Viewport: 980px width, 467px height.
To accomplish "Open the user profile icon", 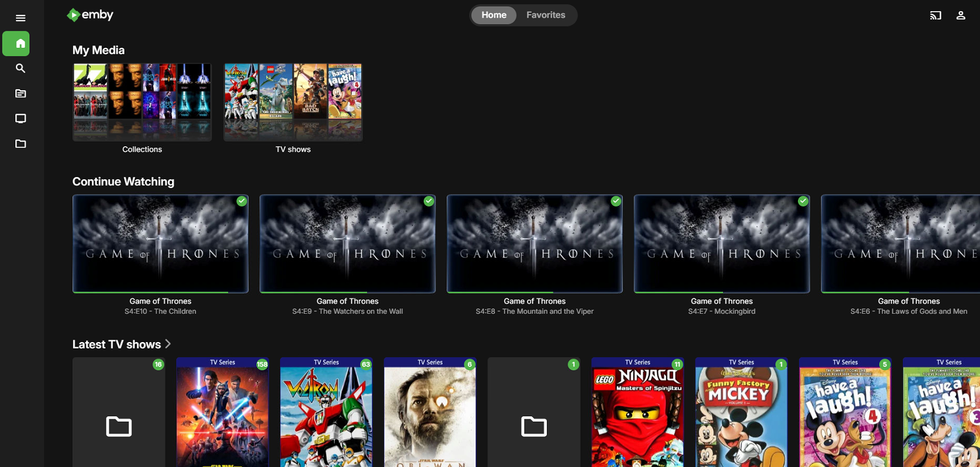I will pos(961,15).
